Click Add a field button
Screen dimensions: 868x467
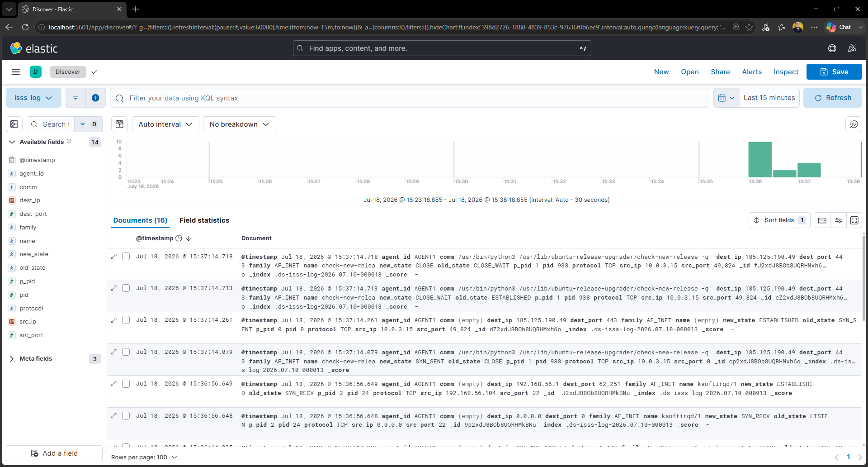(54, 453)
